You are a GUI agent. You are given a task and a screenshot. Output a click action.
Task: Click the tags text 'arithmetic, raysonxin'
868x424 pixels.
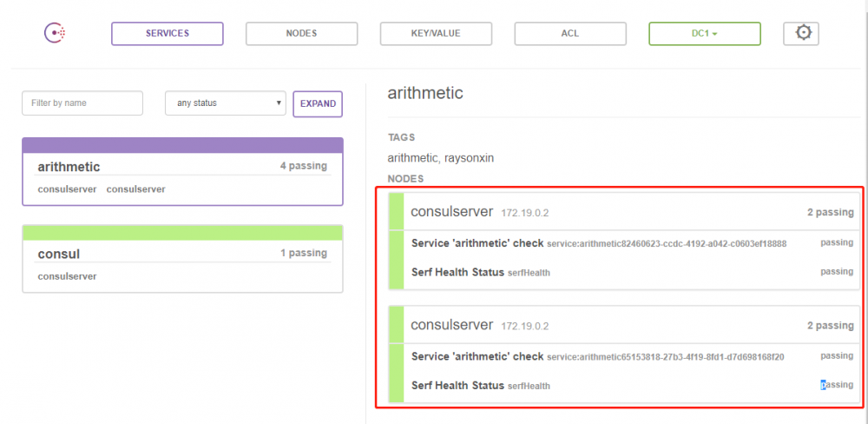pos(441,158)
